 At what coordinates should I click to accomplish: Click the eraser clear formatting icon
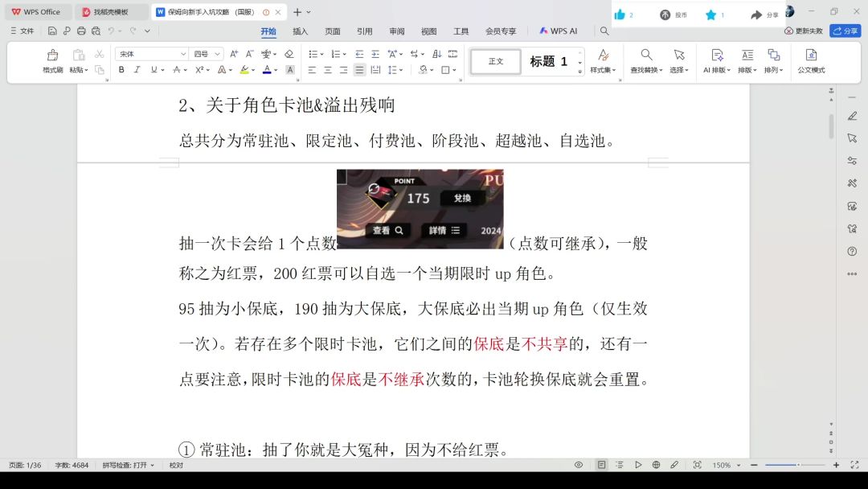click(289, 54)
